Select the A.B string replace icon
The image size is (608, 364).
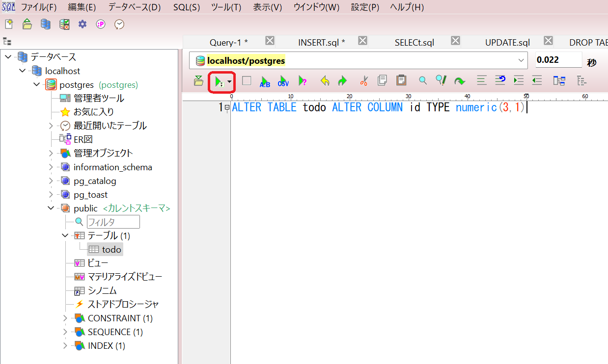265,80
